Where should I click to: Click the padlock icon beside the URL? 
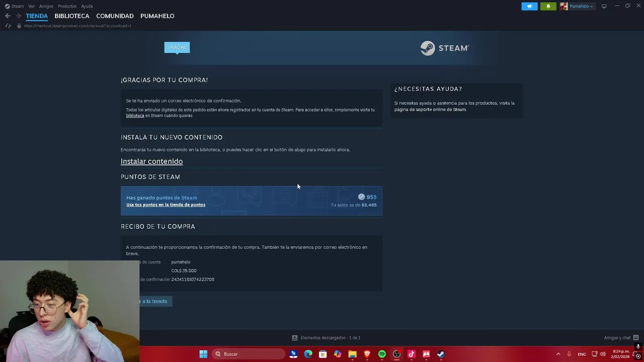click(19, 26)
